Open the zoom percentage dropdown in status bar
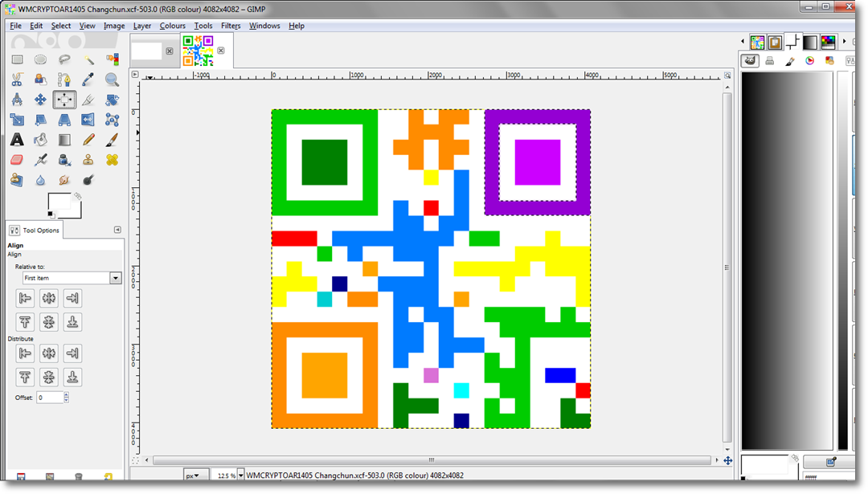 click(241, 476)
